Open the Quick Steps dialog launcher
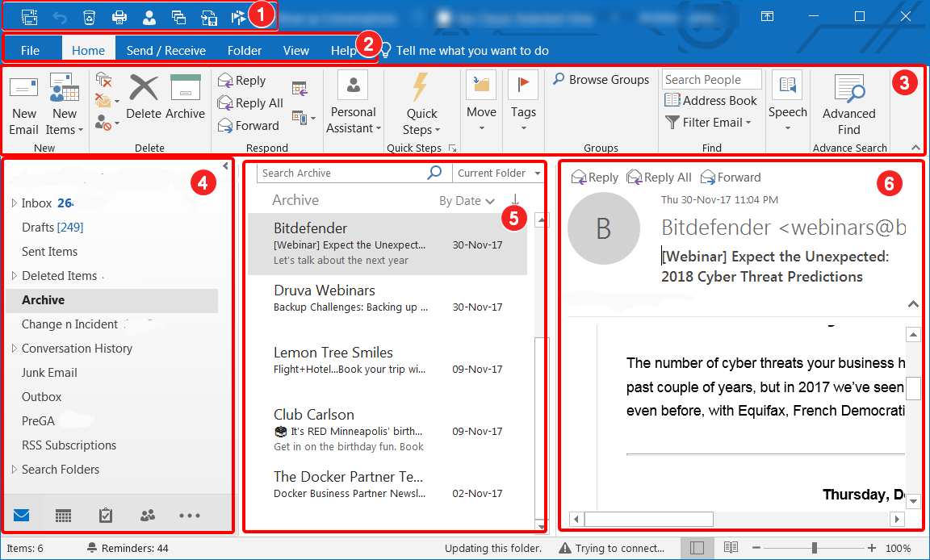The height and width of the screenshot is (560, 930). tap(453, 148)
